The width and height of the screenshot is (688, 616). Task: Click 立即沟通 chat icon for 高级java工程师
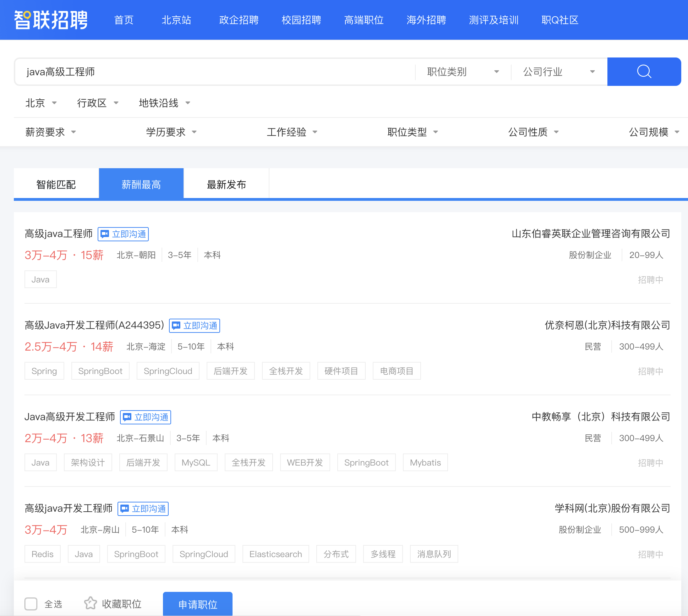point(105,234)
